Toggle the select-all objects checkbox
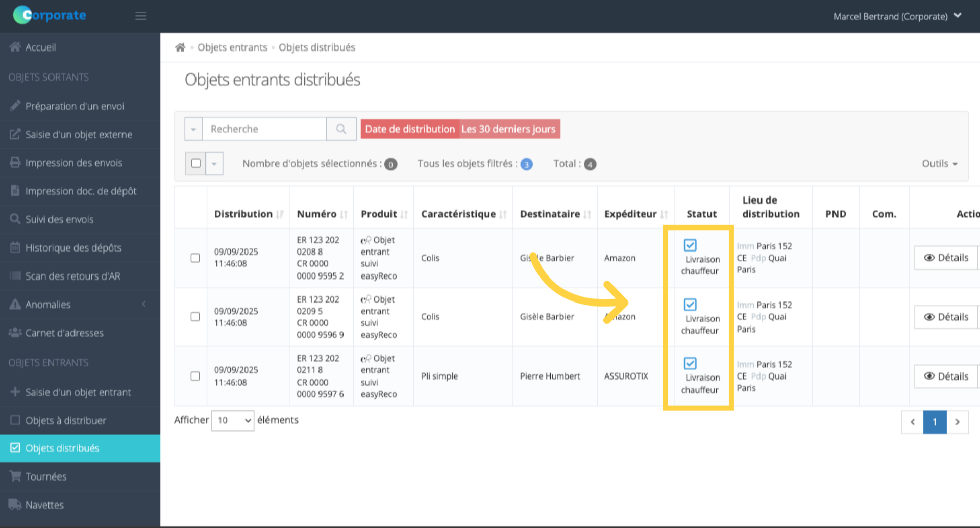980x528 pixels. click(195, 163)
